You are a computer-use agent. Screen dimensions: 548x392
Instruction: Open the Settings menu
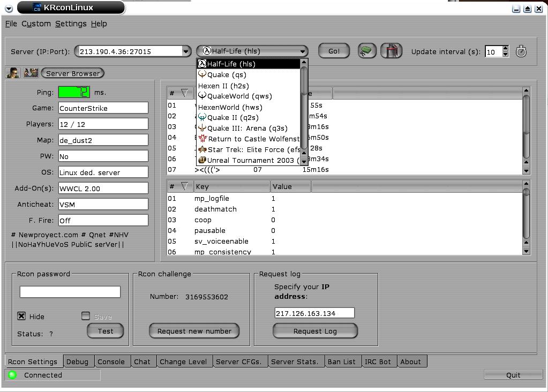coord(70,24)
